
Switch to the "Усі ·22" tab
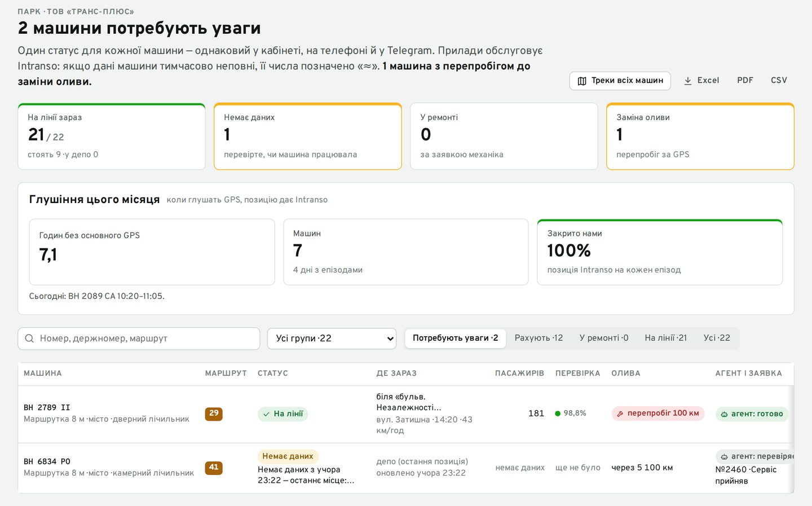pos(717,338)
